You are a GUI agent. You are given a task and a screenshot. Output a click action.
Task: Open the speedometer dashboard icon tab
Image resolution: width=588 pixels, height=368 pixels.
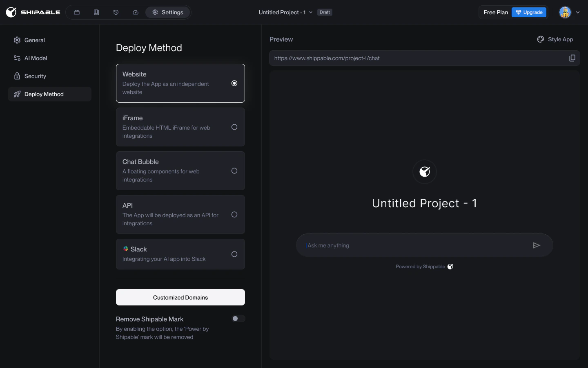[x=136, y=12]
